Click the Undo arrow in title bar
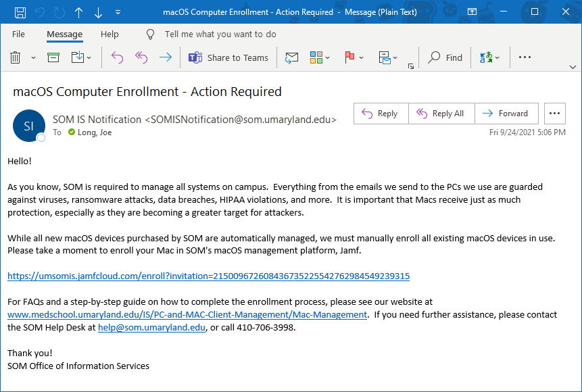The width and height of the screenshot is (582, 392). click(40, 12)
